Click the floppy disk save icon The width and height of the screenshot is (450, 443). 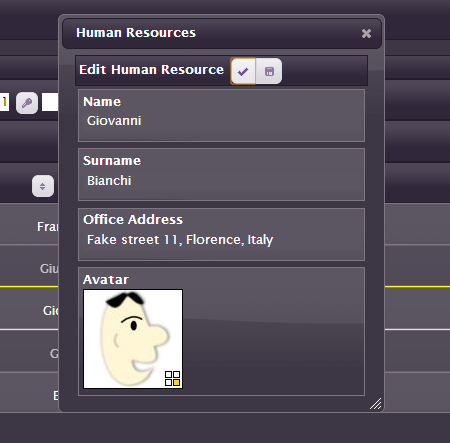pos(269,71)
